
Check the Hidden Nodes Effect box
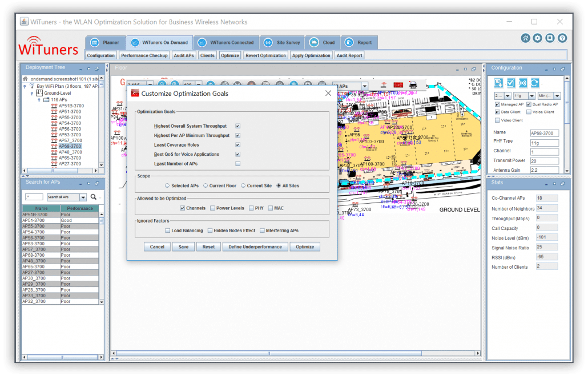(210, 231)
